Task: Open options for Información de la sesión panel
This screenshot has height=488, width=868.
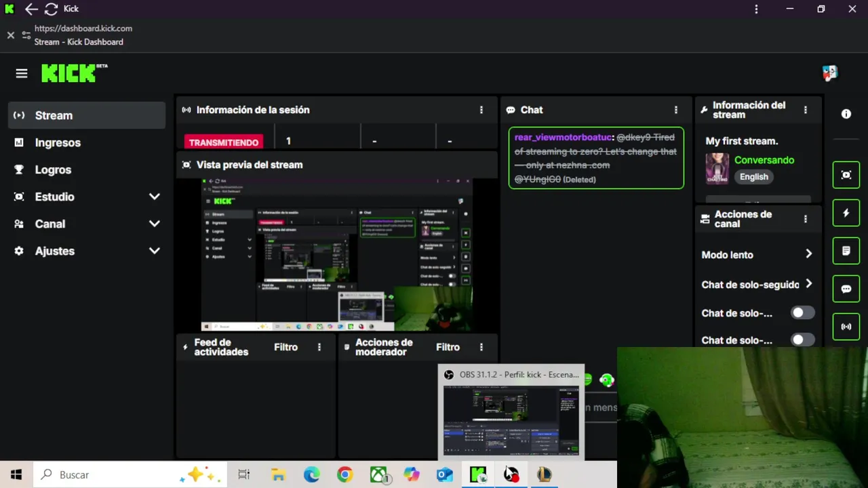Action: [481, 110]
